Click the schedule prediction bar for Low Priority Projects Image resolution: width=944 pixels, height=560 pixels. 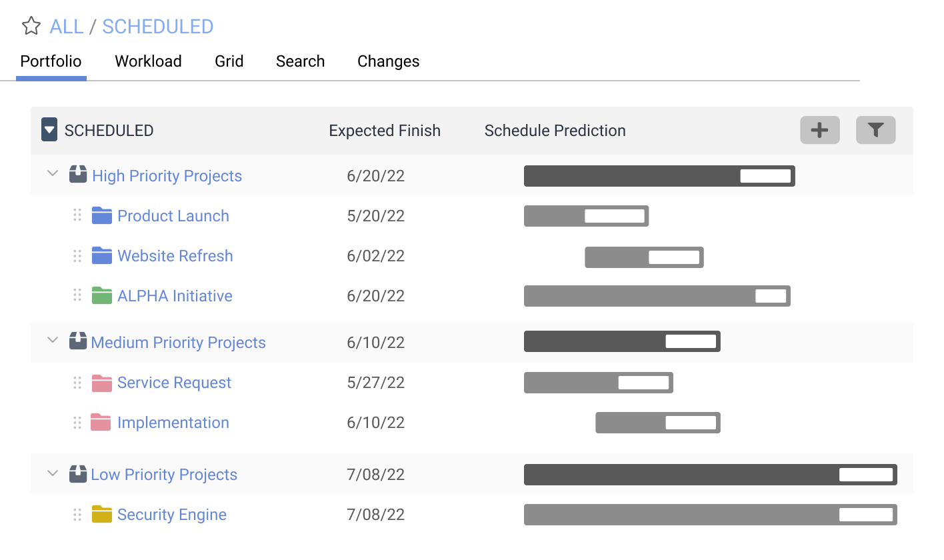tap(709, 474)
